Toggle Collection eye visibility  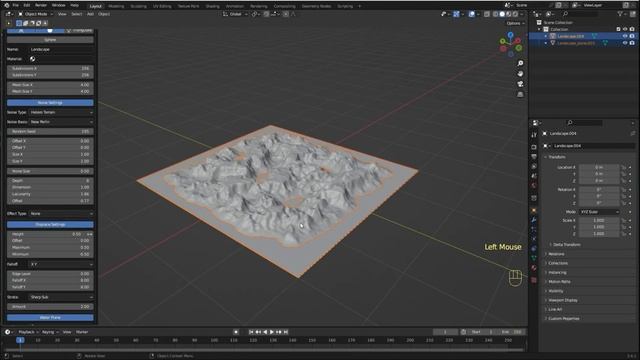click(625, 29)
